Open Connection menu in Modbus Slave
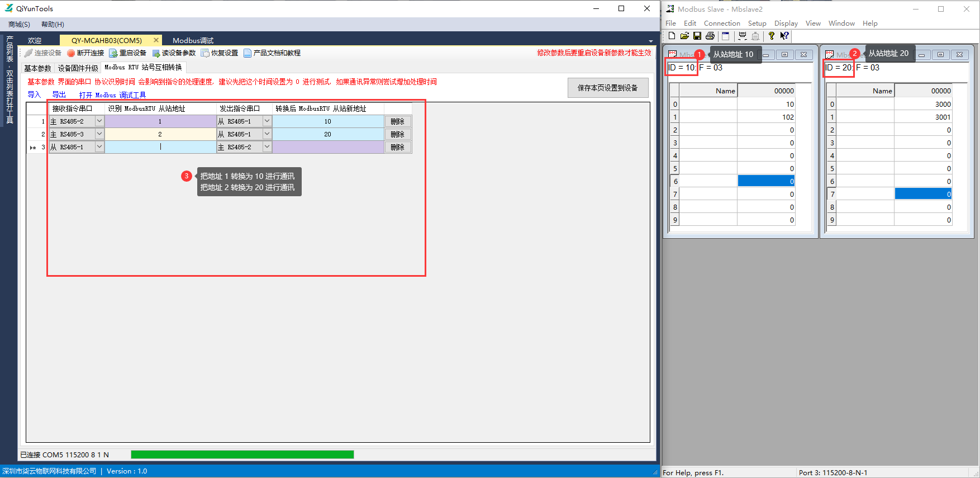 click(722, 23)
